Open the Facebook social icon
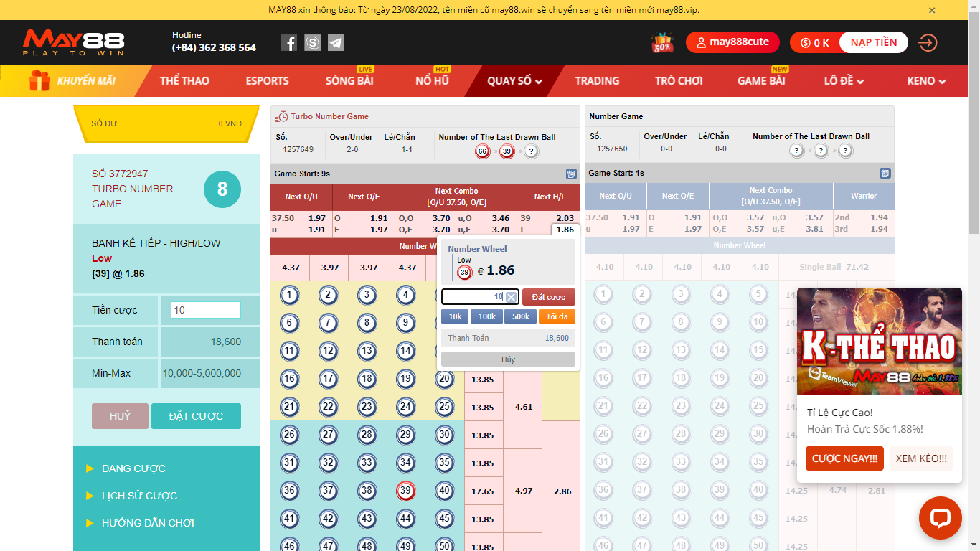 coord(288,43)
